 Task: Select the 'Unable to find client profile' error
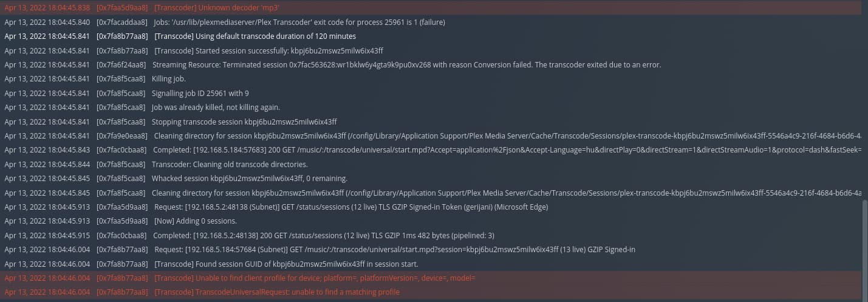pyautogui.click(x=431, y=278)
